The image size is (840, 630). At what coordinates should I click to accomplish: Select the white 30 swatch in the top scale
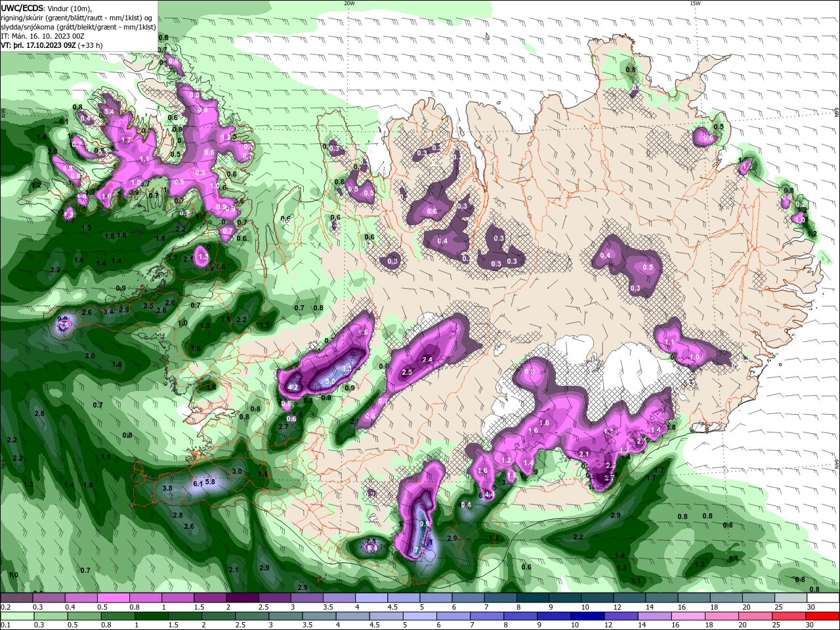tap(823, 598)
